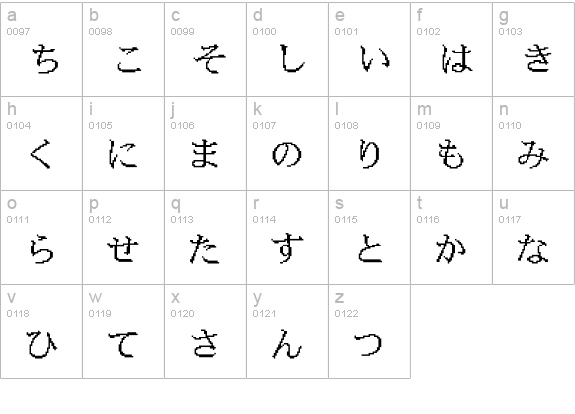Select the せ character in cell p
This screenshot has height=414, width=575.
123,249
